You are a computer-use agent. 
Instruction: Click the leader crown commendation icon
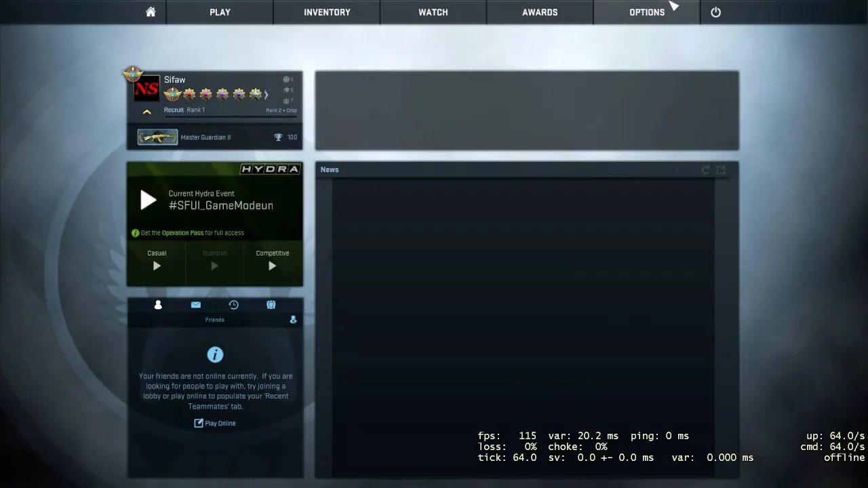click(x=286, y=100)
